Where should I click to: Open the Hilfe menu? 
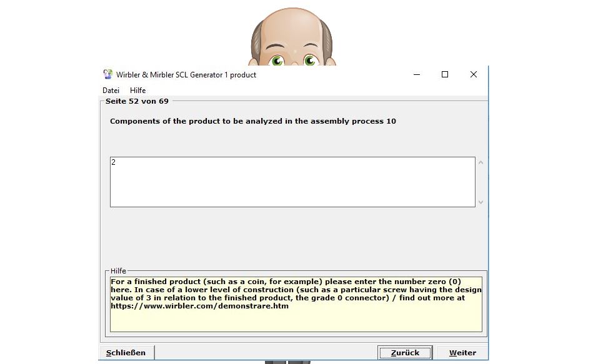[137, 91]
